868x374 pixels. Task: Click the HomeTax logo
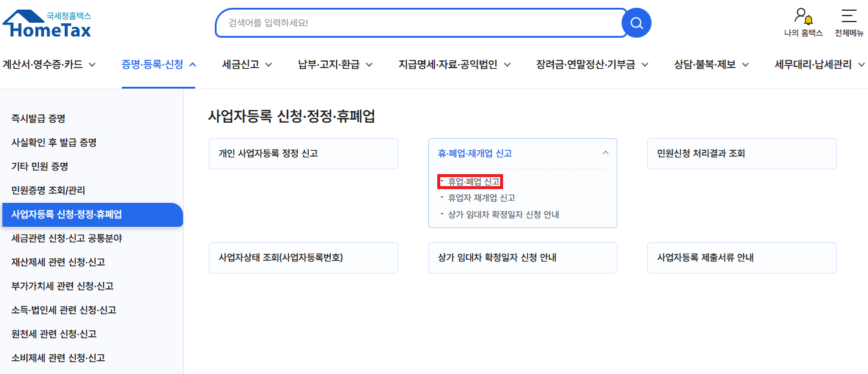(x=47, y=24)
